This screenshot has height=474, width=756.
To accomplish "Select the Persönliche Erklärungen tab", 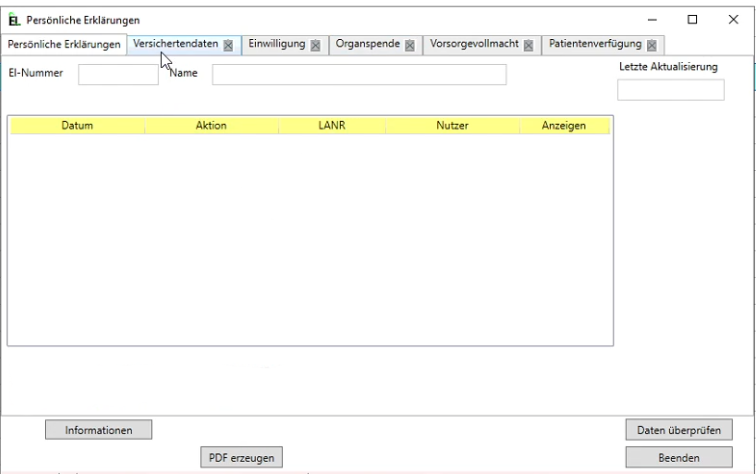I will click(x=64, y=44).
